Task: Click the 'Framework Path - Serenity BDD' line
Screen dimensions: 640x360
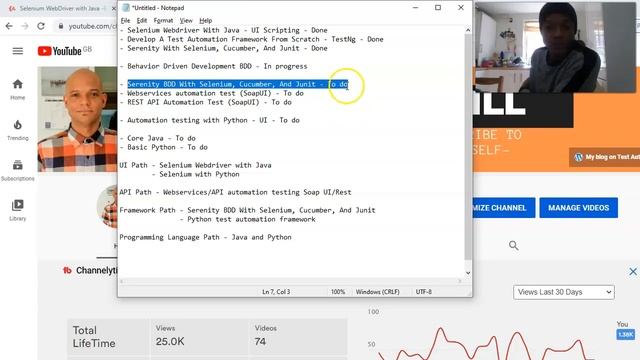Action: point(247,210)
